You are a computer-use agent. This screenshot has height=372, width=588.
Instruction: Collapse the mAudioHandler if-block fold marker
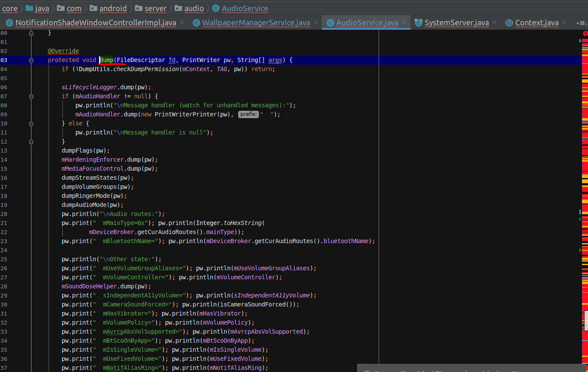[x=31, y=96]
